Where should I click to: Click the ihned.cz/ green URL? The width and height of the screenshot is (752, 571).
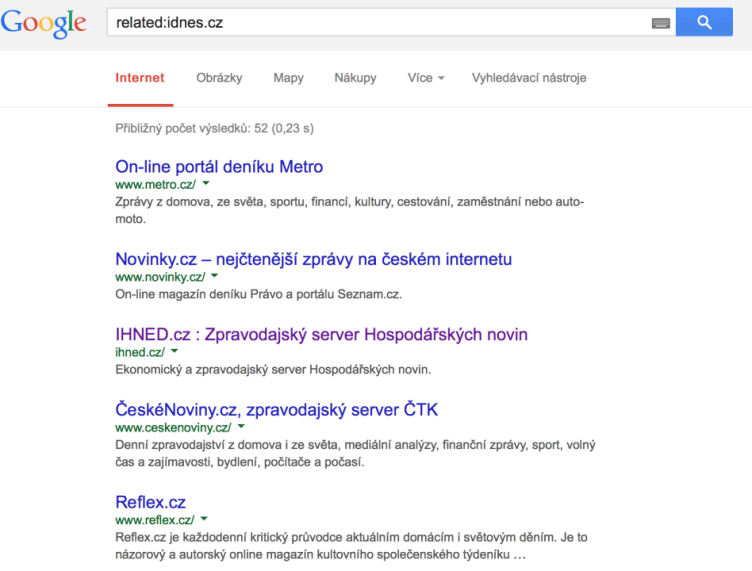[x=140, y=352]
